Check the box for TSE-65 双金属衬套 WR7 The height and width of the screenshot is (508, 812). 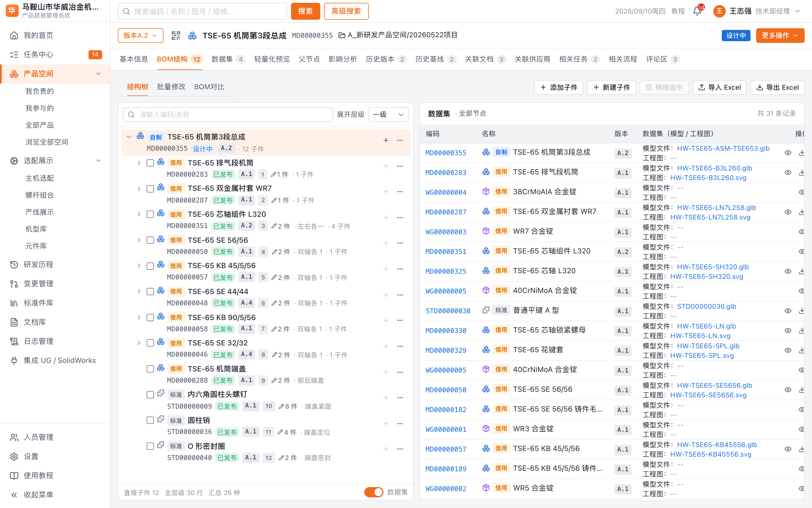coord(150,189)
